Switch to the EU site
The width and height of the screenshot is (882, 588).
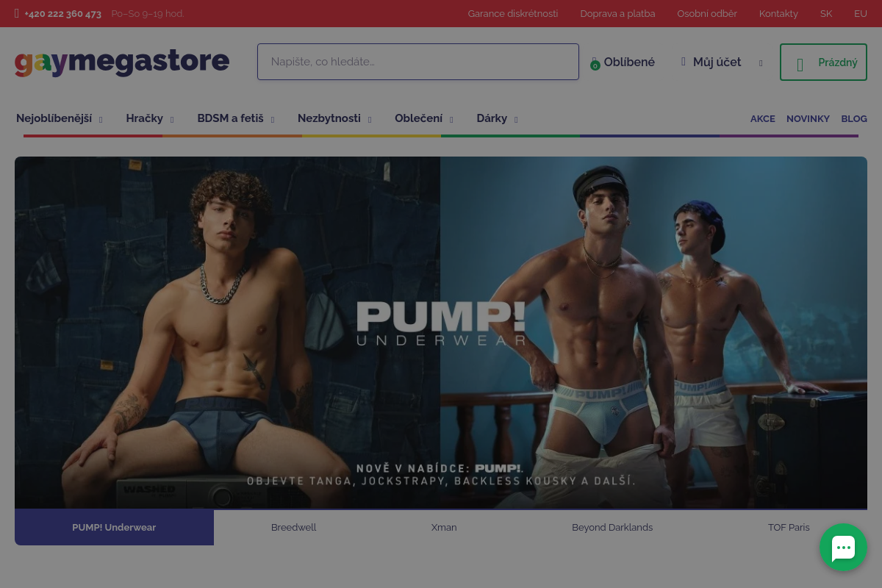861,13
